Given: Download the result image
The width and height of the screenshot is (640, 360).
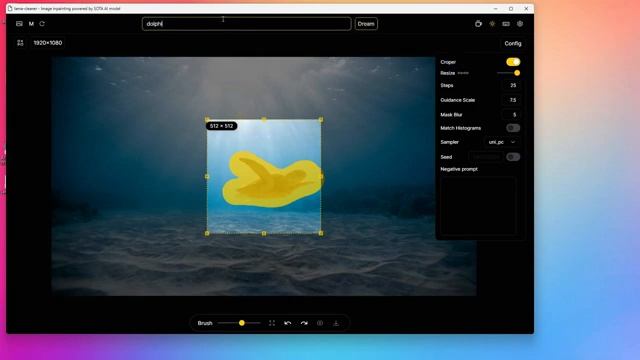Looking at the screenshot, I should 336,323.
